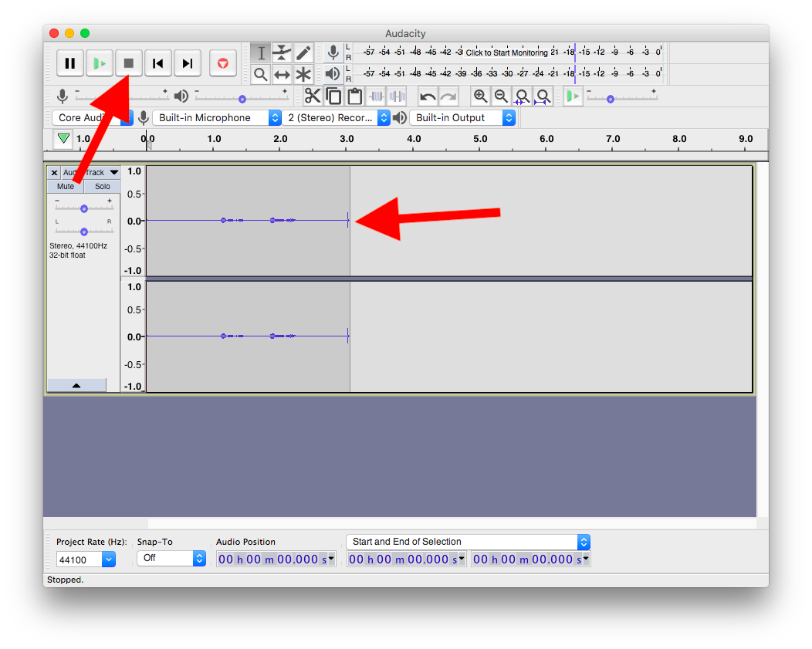Click the Zoom Out magnifier
The width and height of the screenshot is (812, 649).
pos(501,96)
